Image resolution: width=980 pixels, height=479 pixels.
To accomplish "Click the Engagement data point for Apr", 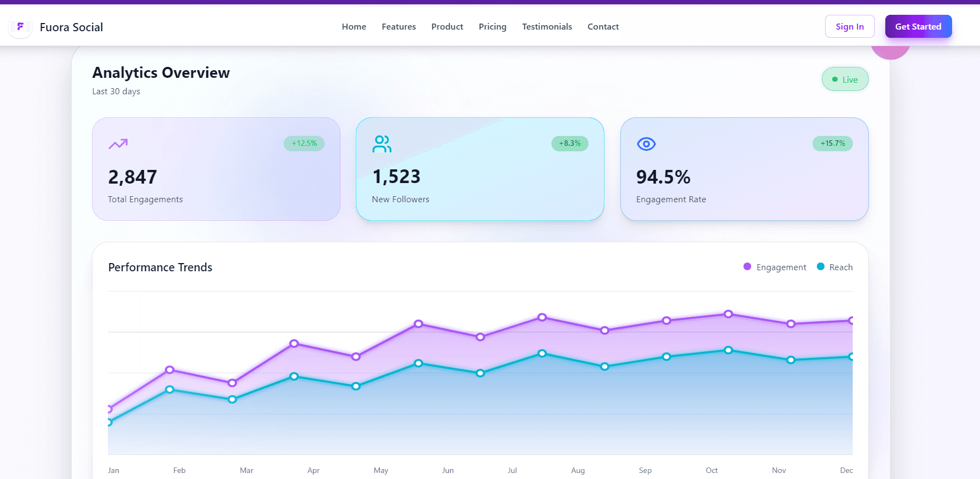I will (x=294, y=344).
